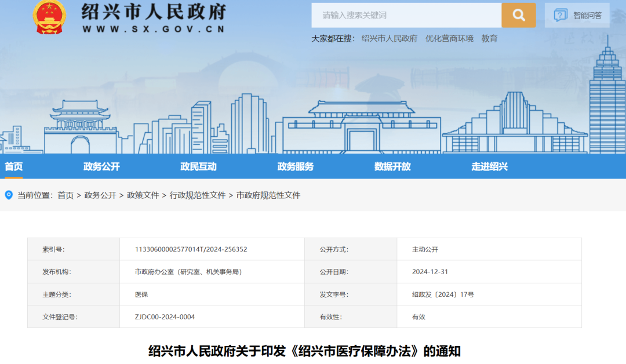This screenshot has height=364, width=626.
Task: Click the 绍兴市人民政府 hot search link
Action: click(x=389, y=39)
